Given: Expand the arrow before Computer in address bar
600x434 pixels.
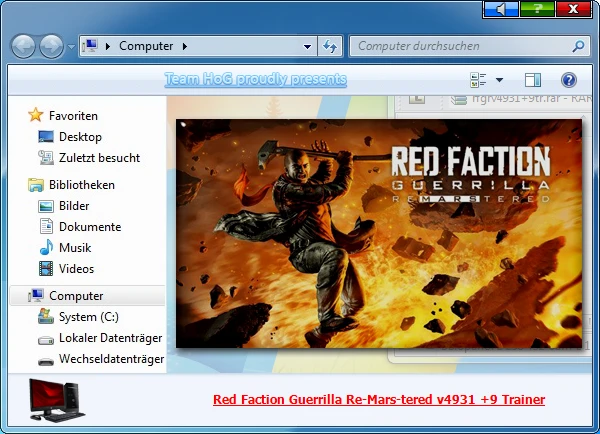Looking at the screenshot, I should (108, 46).
